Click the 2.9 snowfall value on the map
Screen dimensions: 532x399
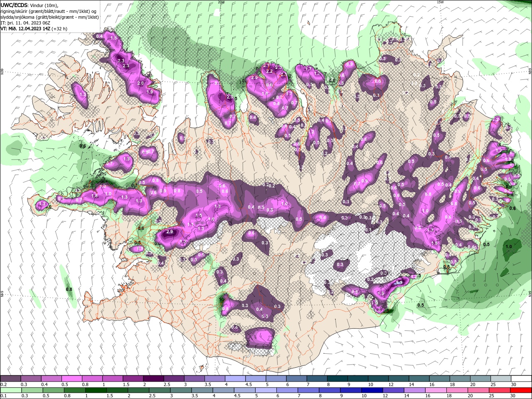pyautogui.click(x=169, y=232)
